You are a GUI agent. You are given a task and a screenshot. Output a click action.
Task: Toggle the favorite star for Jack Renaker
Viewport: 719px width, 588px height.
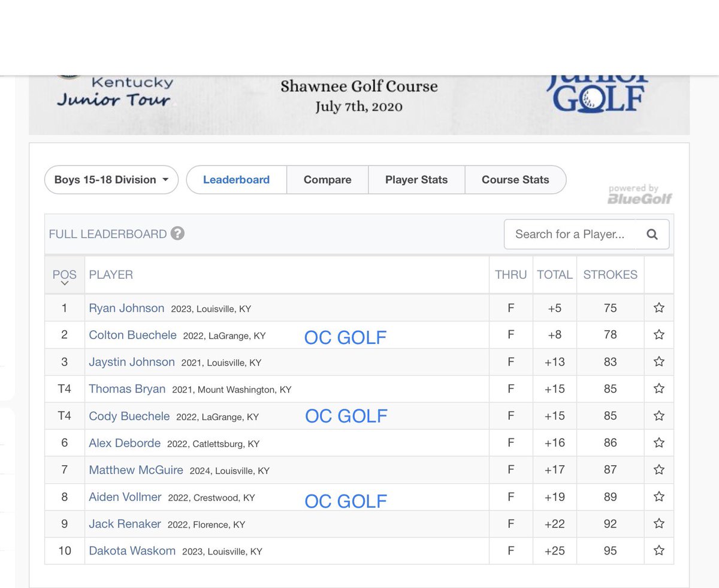click(658, 523)
